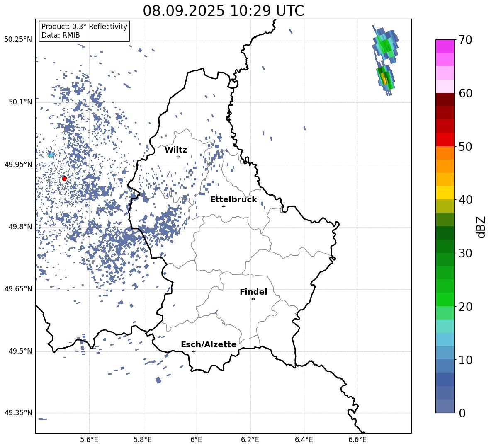Screen dimensions: 491x448
Task: Click the 49.35°N latitude label
Action: point(18,413)
